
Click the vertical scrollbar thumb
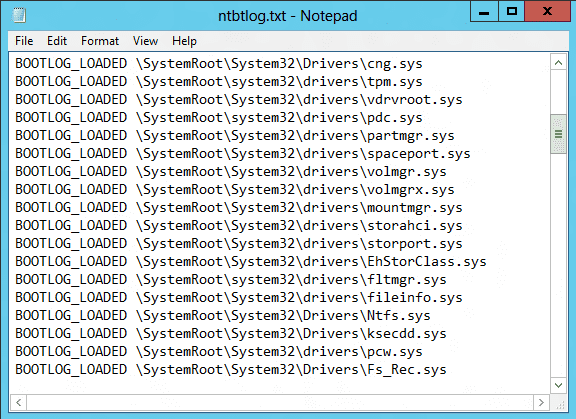558,134
